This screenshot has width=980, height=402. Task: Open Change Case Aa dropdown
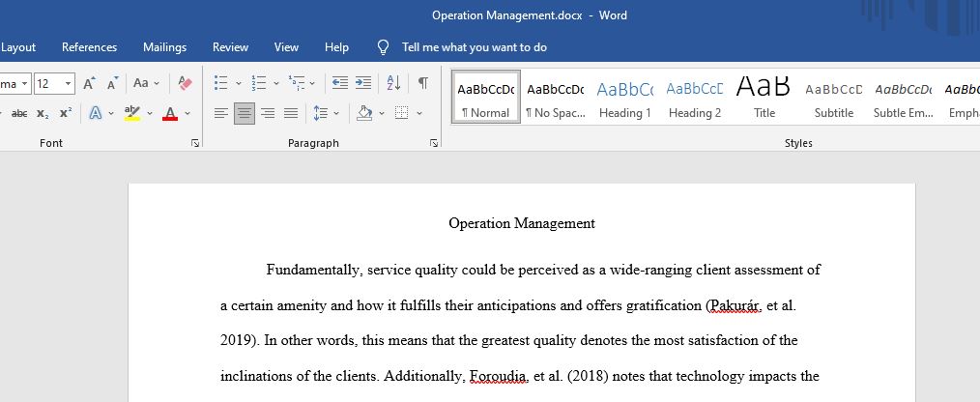(146, 83)
